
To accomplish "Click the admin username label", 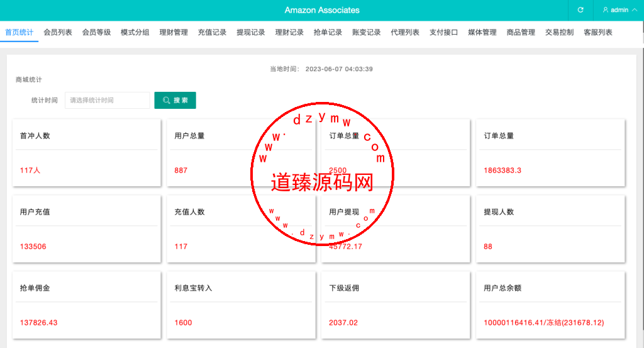I will pyautogui.click(x=619, y=10).
